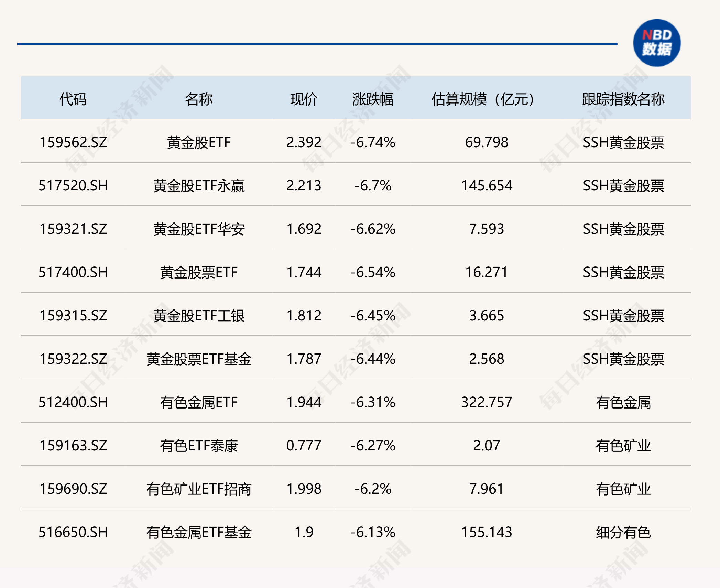Select code 159322.SZ in the table
Viewport: 720px width, 588px height.
[73, 359]
